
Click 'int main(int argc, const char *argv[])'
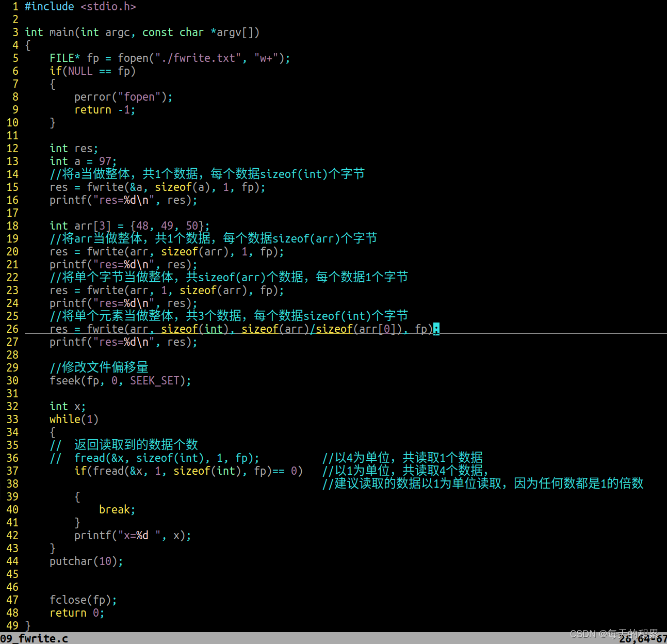coord(142,33)
